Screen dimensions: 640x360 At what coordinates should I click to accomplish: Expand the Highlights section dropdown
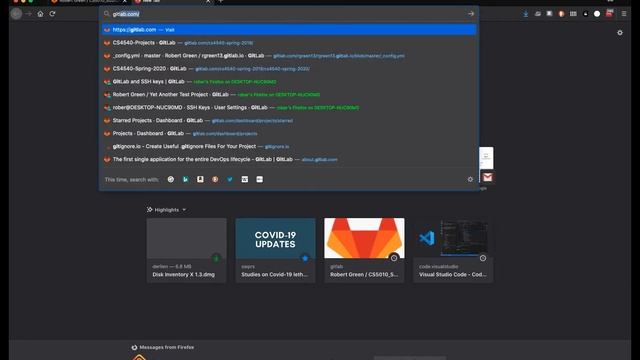pos(184,210)
